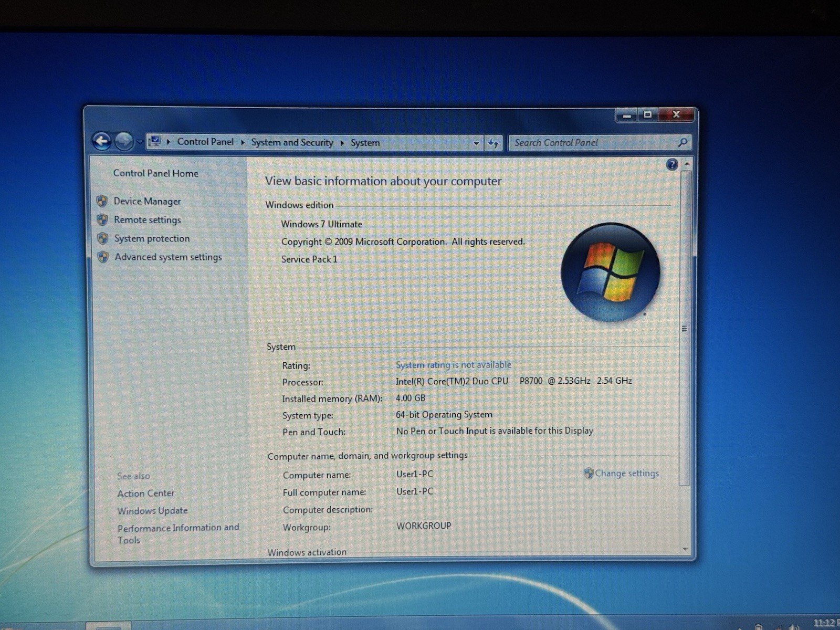Select Control Panel in the breadcrumb
Screen dimensions: 840x630
[x=205, y=142]
